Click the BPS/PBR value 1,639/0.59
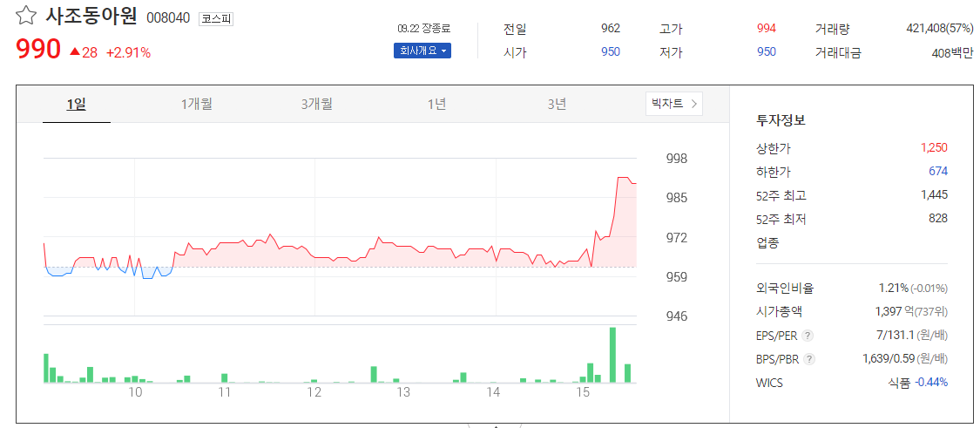 coord(889,358)
